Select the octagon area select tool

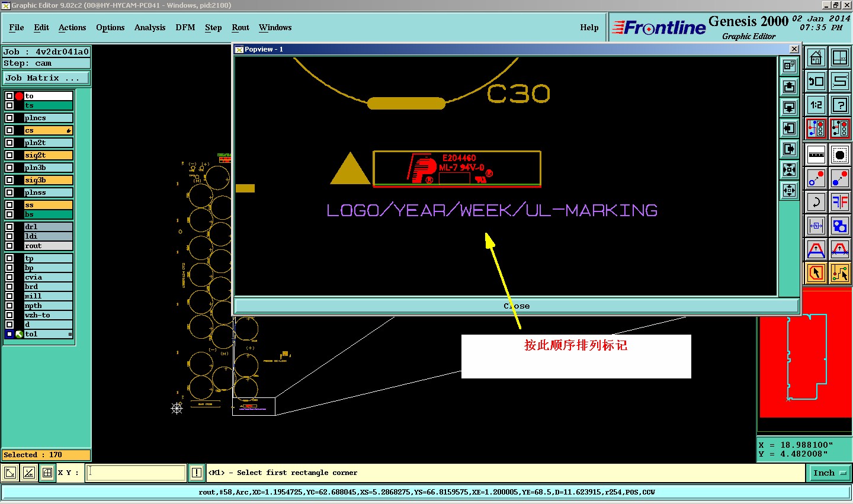pyautogui.click(x=840, y=155)
